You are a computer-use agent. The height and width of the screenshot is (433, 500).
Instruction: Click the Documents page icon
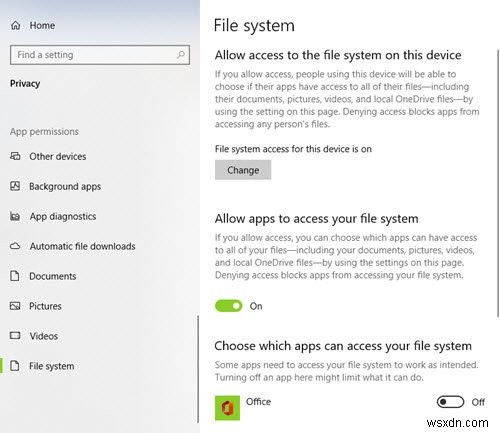click(x=15, y=276)
